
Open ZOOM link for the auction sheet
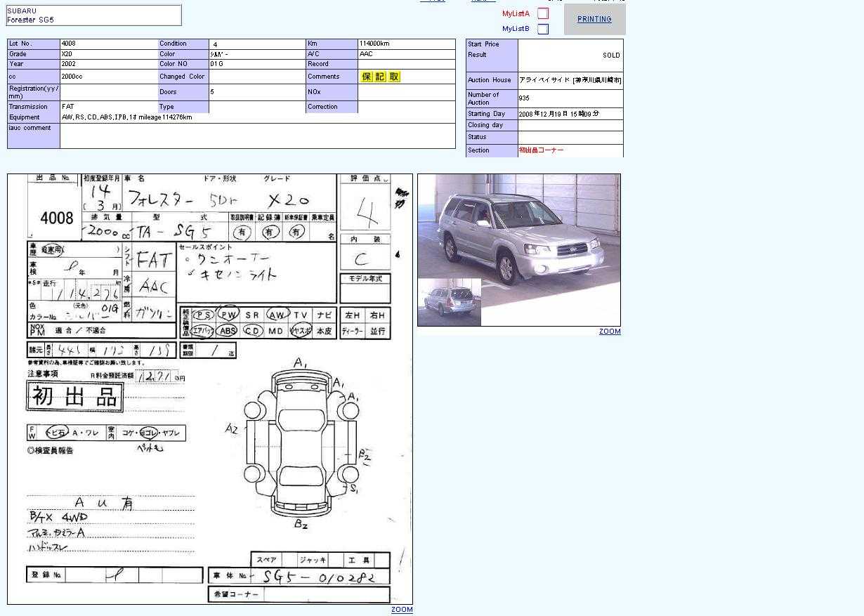point(402,610)
